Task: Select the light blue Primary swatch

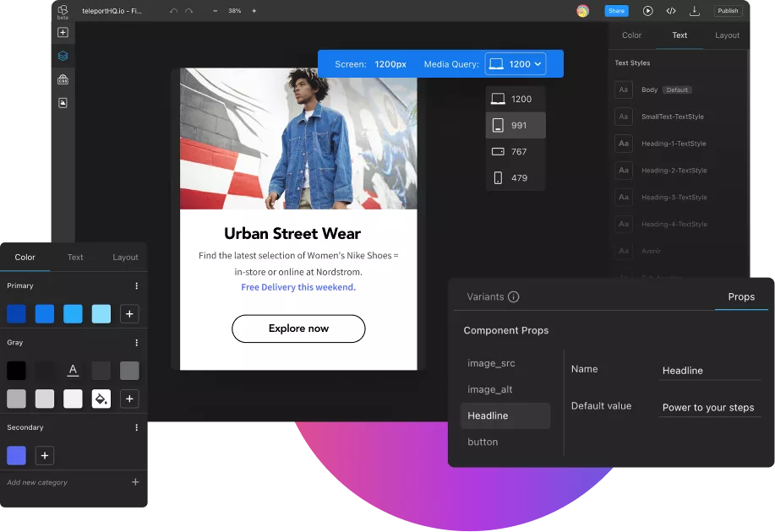Action: click(101, 313)
